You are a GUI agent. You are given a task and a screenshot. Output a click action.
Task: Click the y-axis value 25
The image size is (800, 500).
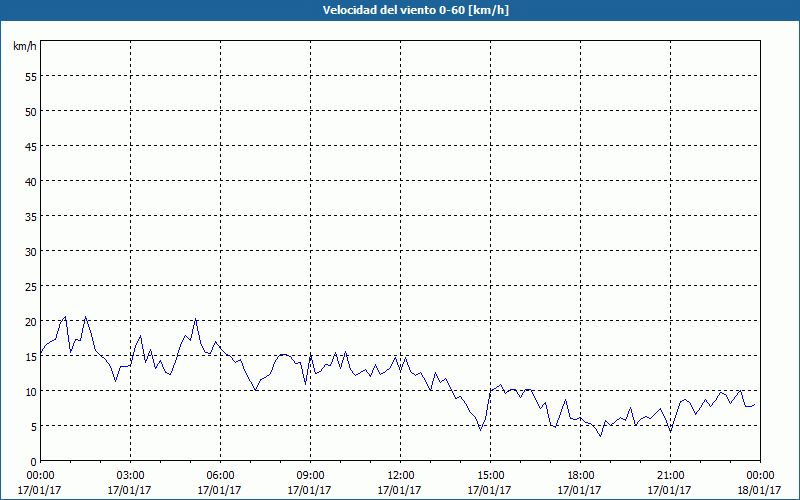(31, 286)
